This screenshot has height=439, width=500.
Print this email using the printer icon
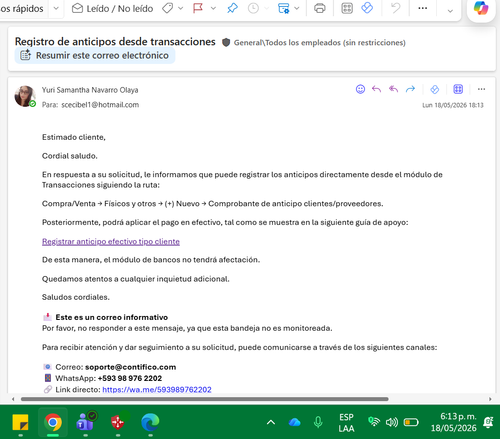click(x=320, y=8)
